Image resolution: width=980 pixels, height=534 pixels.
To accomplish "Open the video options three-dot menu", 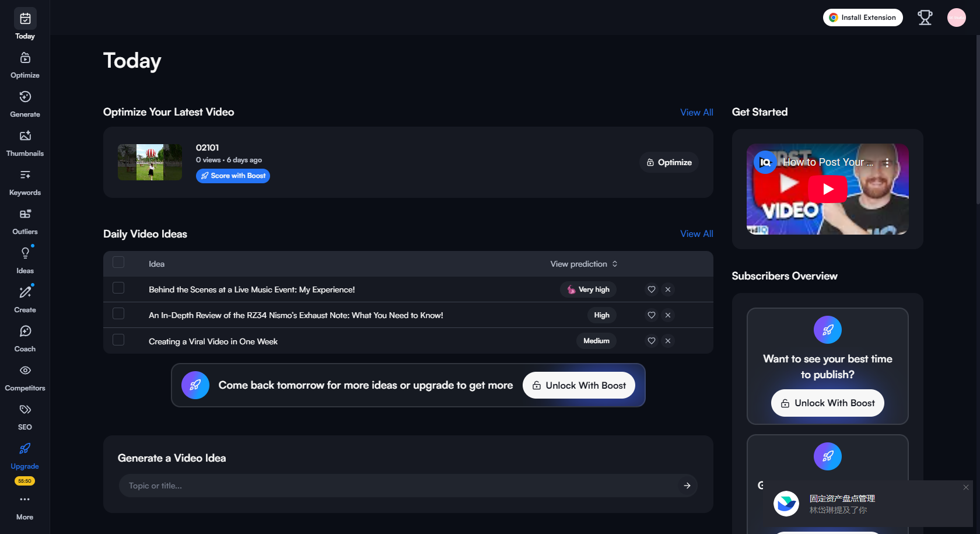I will pyautogui.click(x=887, y=163).
